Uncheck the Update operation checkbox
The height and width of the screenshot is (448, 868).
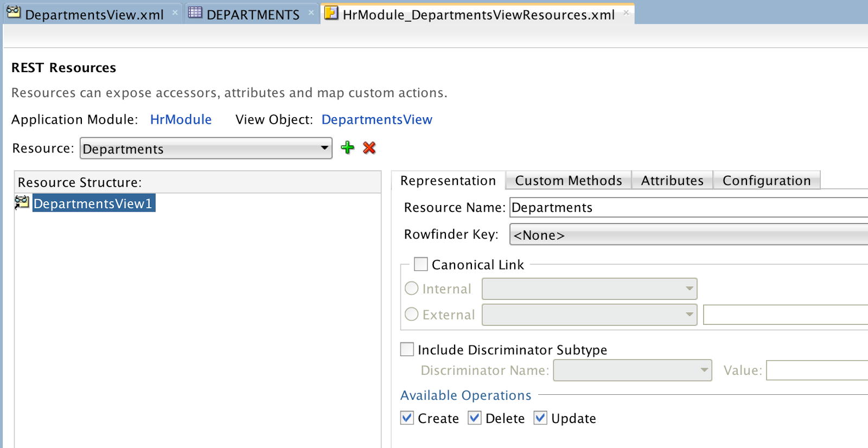[x=540, y=418]
